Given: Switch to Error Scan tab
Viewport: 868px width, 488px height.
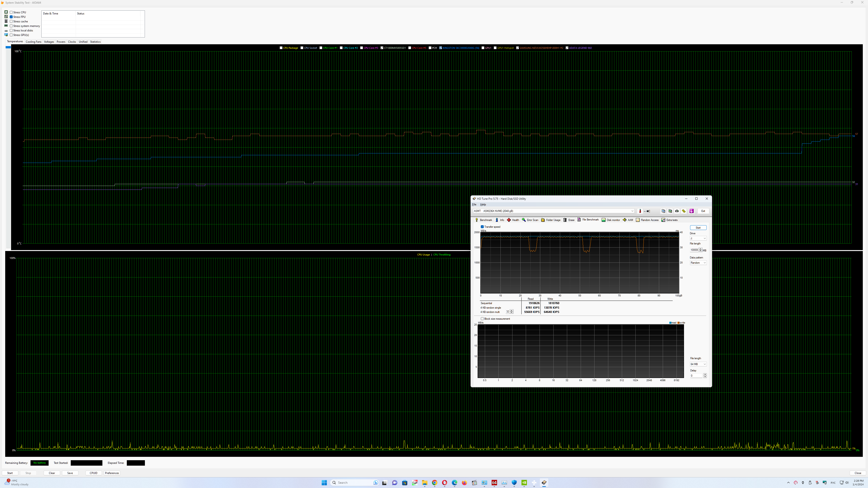Looking at the screenshot, I should point(530,220).
